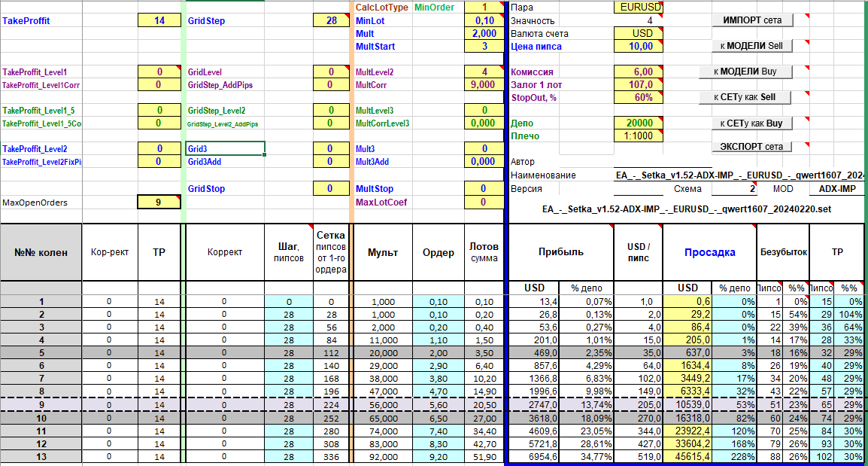868x466 pixels.
Task: Select the Пара cell EURUSD
Action: click(x=639, y=8)
